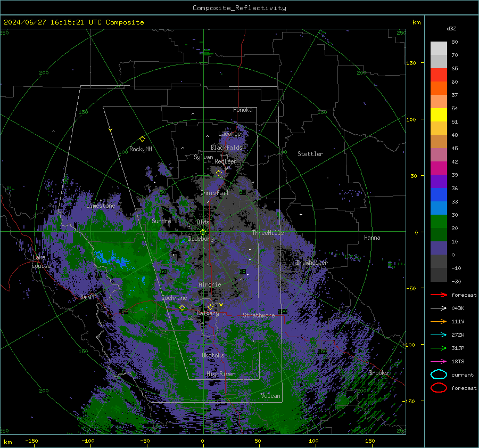The image size is (479, 448).
Task: Click the white 04DK arrow in the legend
Action: 439,308
